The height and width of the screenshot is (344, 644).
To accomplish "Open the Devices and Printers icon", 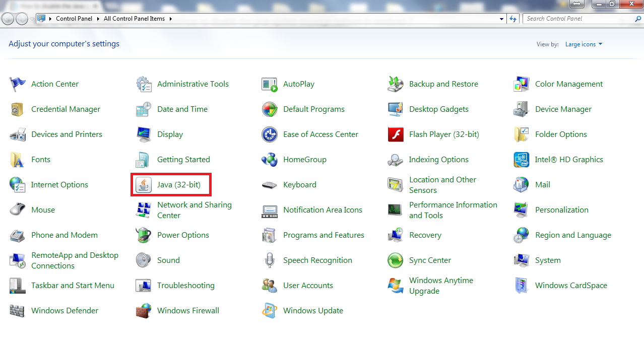I will [18, 134].
